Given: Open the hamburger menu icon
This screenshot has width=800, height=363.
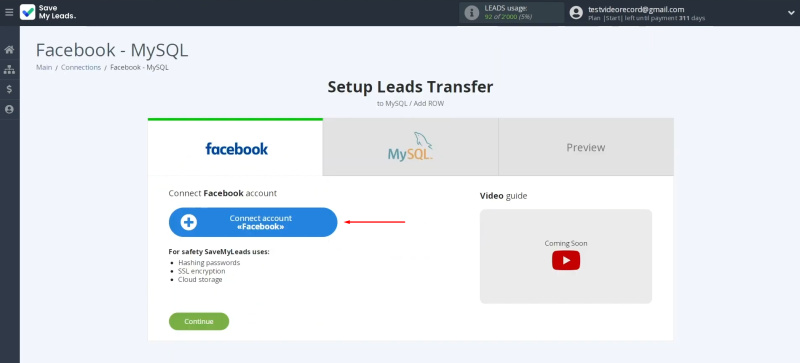Looking at the screenshot, I should [9, 12].
